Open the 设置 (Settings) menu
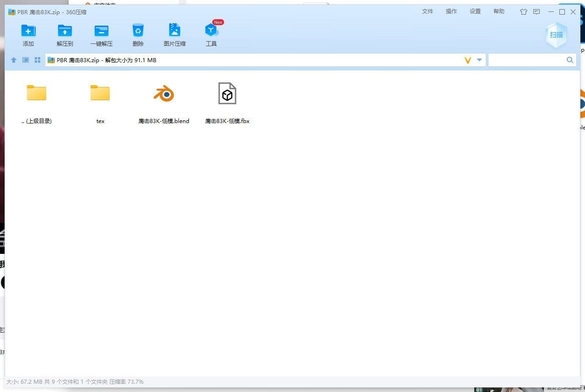 (x=475, y=11)
